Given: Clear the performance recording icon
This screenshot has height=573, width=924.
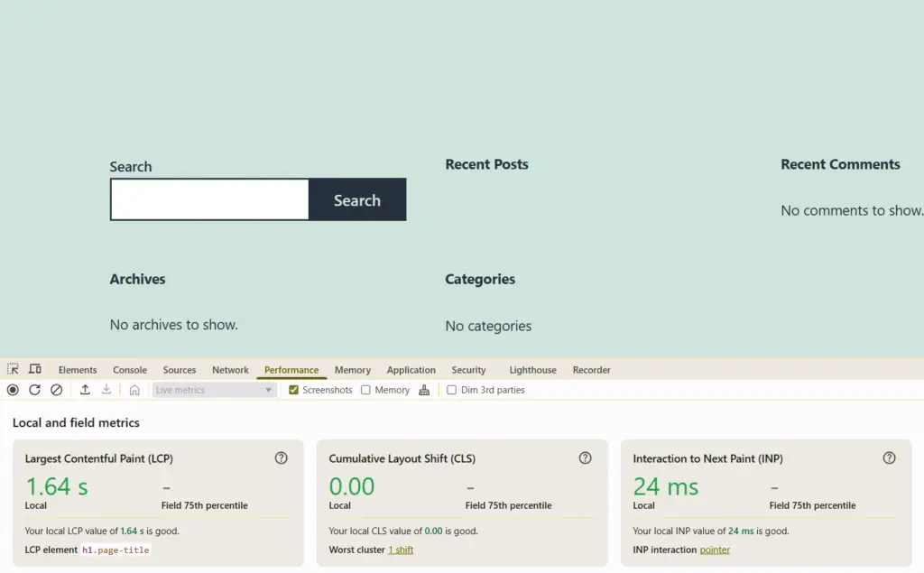Looking at the screenshot, I should click(x=57, y=390).
